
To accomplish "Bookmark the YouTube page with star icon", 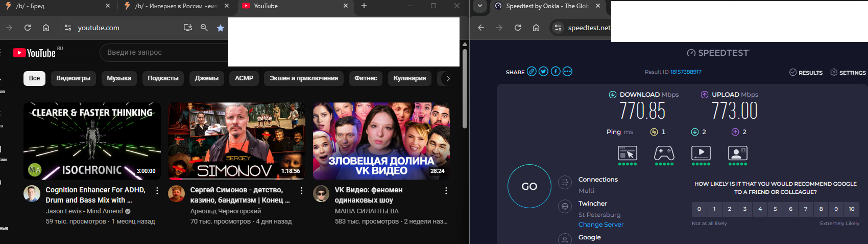I will click(x=221, y=28).
